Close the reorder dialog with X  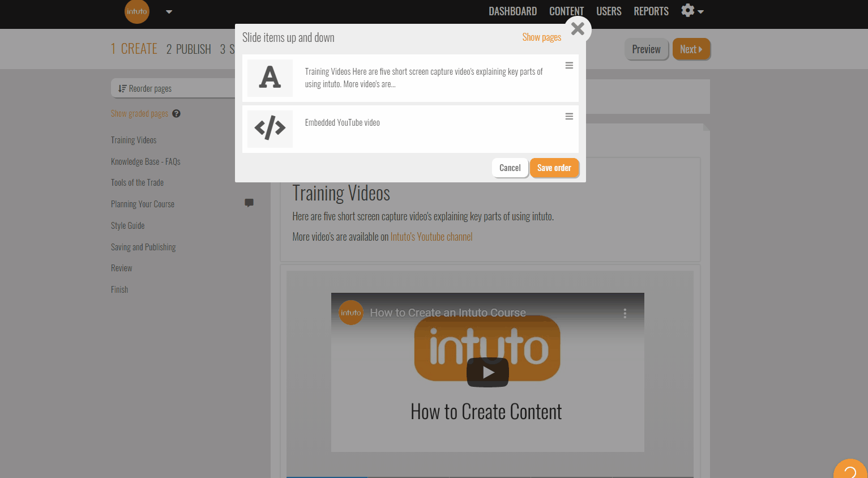pyautogui.click(x=578, y=28)
